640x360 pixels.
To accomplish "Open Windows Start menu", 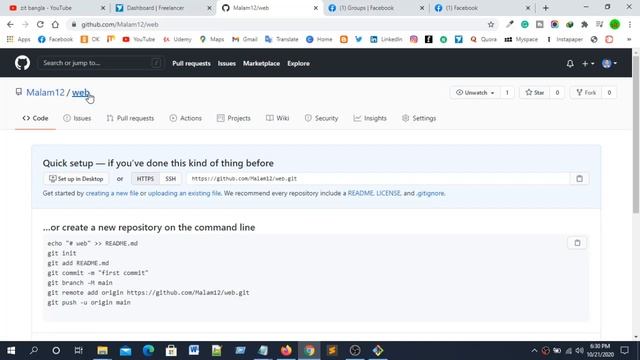I will click(x=11, y=351).
